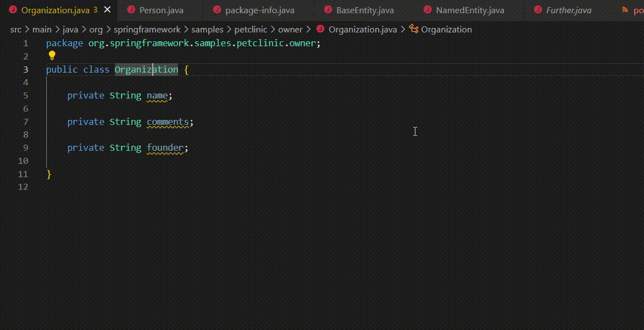
Task: Click the problem count '3' on the Organization.java tab
Action: pos(95,10)
